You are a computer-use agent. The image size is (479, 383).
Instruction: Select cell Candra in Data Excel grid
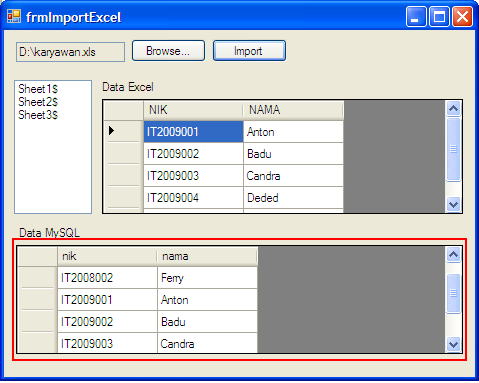293,176
